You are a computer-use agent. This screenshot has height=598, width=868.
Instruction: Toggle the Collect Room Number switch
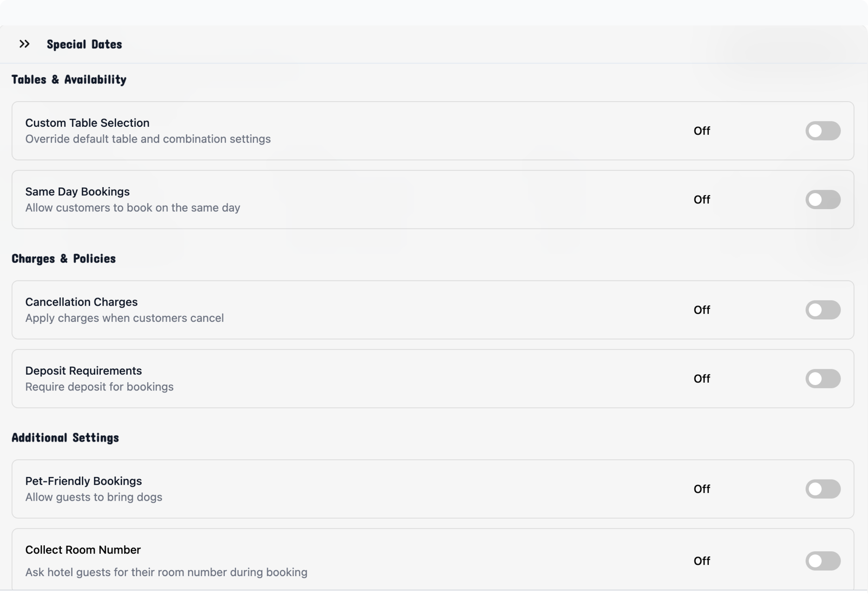pyautogui.click(x=823, y=561)
